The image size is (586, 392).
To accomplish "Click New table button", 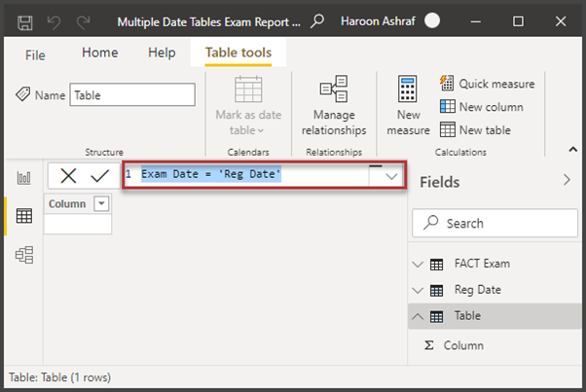I will tap(475, 130).
